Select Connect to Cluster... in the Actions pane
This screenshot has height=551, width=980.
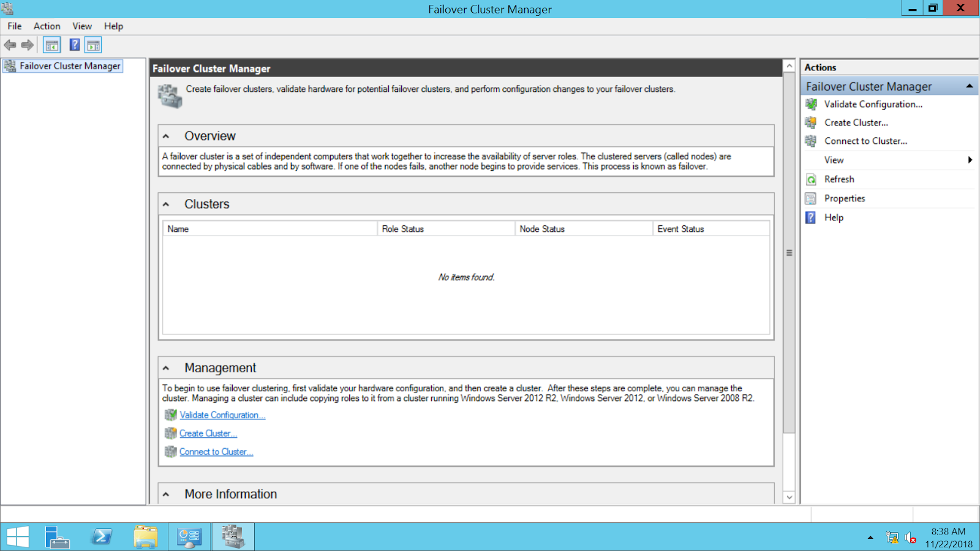click(x=866, y=141)
